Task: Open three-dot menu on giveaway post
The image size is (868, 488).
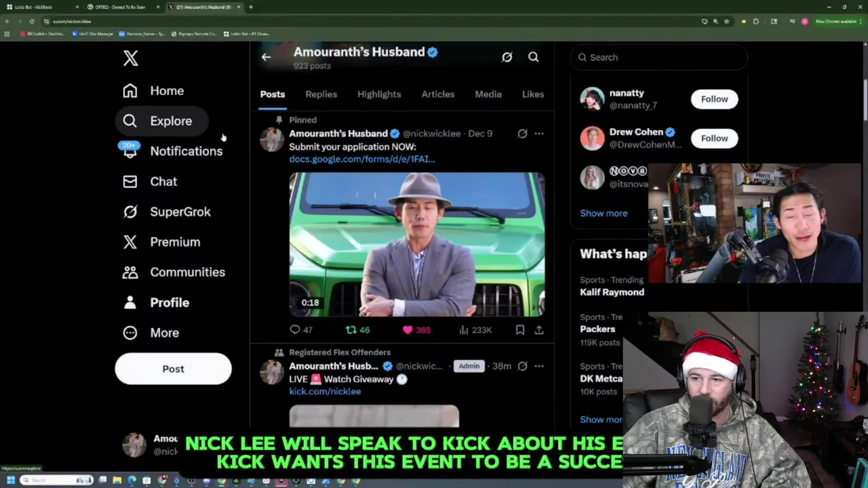Action: click(x=538, y=366)
